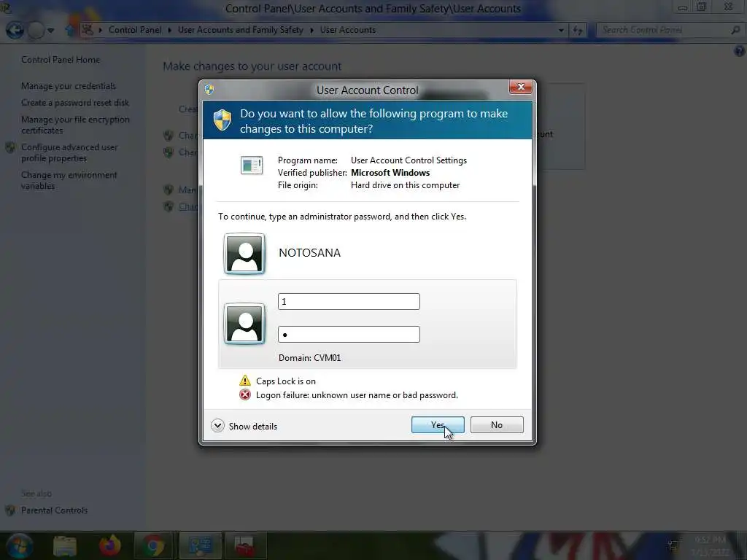Click the Forward navigation arrow
Image resolution: width=747 pixels, height=560 pixels.
(x=36, y=31)
